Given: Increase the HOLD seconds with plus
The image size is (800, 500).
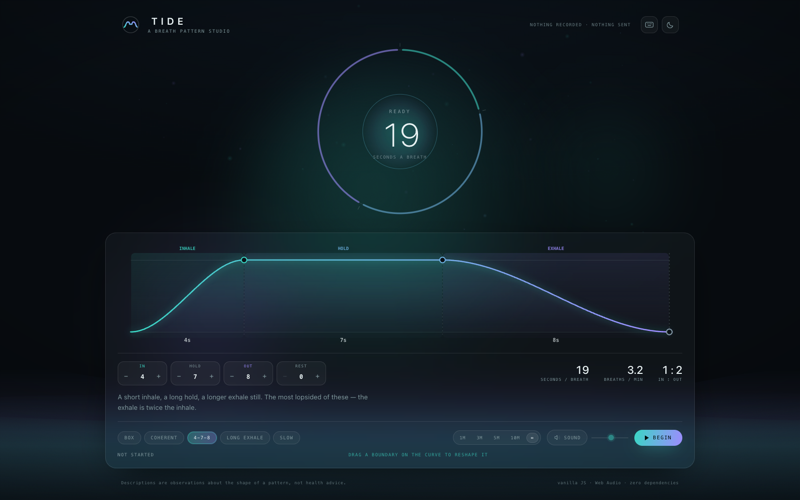Looking at the screenshot, I should tap(211, 377).
